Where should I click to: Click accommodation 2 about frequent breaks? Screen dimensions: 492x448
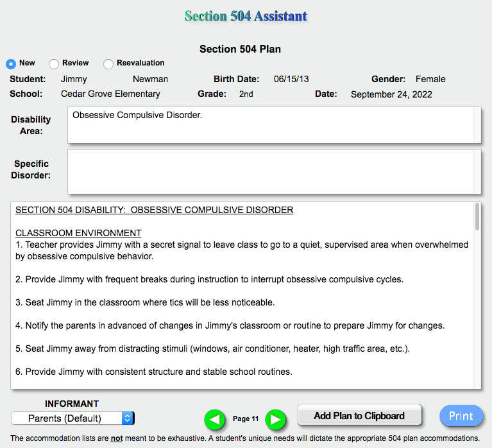[x=209, y=279]
